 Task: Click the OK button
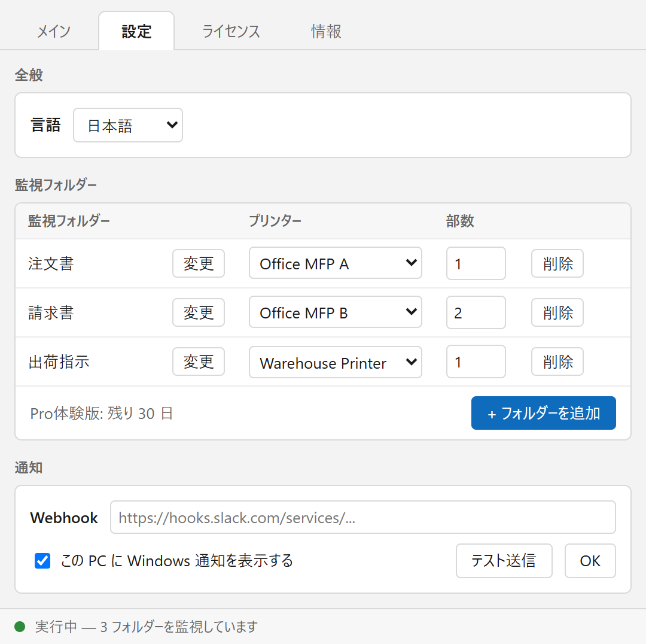point(590,561)
